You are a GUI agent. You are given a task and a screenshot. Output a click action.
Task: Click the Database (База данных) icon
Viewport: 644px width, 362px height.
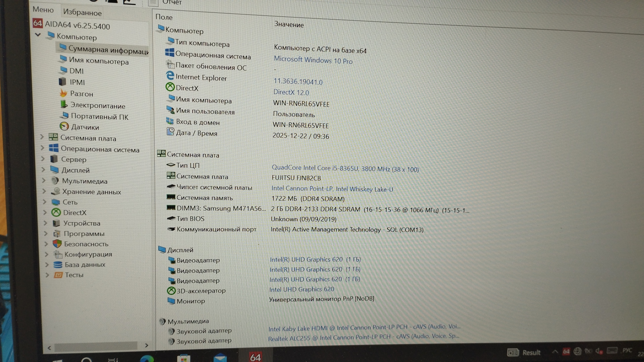(58, 264)
